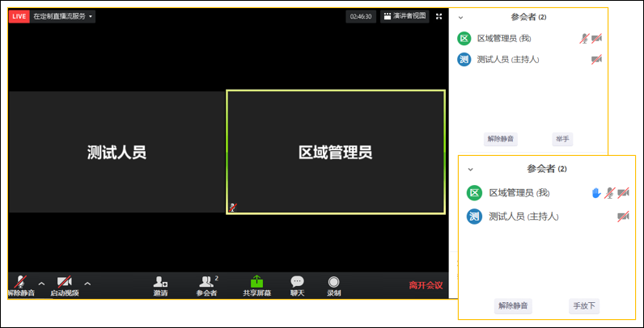Expand audio options arrow next to microphone

pos(41,284)
